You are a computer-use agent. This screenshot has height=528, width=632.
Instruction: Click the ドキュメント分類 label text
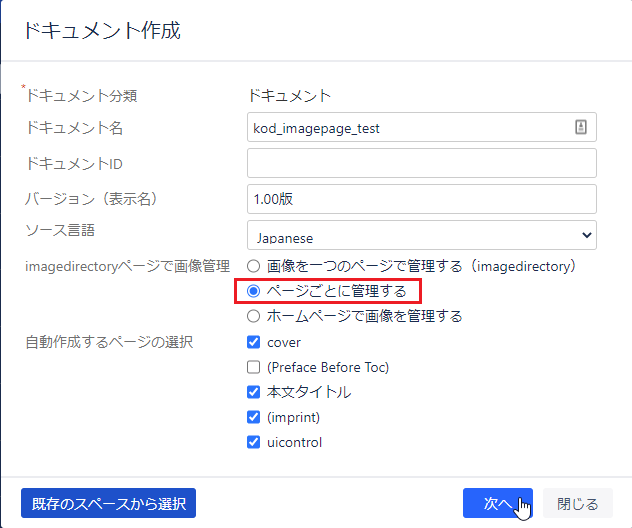(x=81, y=96)
